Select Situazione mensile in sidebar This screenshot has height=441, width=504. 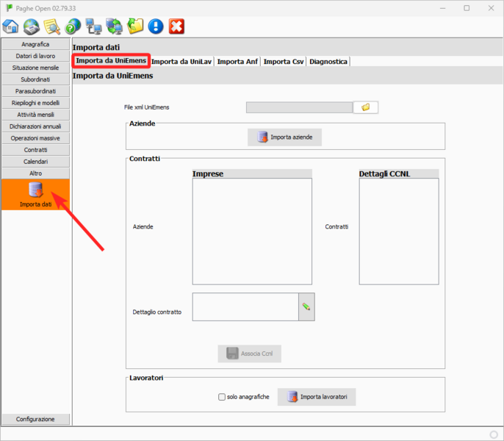pos(35,68)
